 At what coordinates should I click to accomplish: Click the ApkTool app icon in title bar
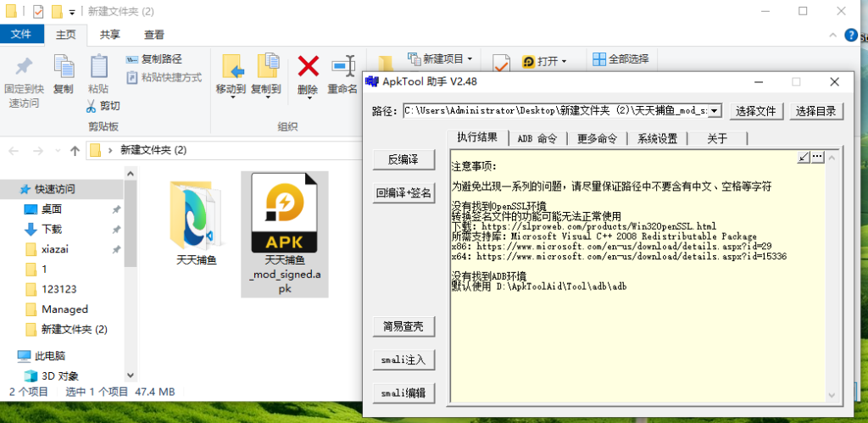372,82
